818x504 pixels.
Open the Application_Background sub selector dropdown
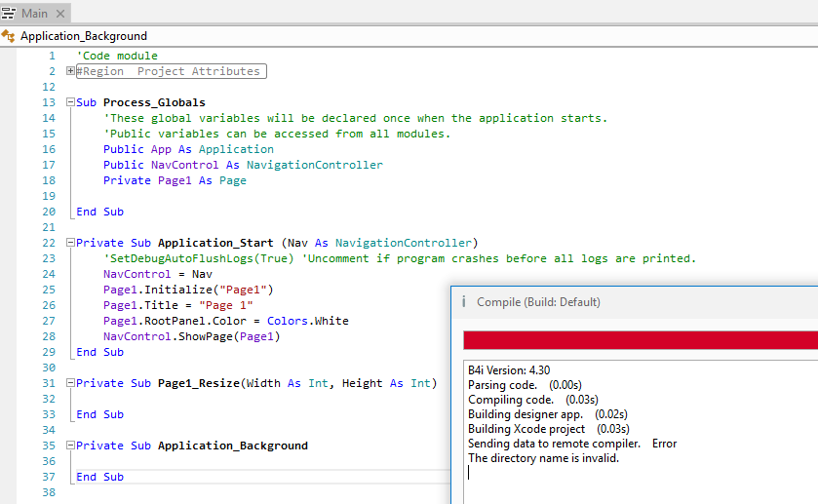(x=84, y=36)
